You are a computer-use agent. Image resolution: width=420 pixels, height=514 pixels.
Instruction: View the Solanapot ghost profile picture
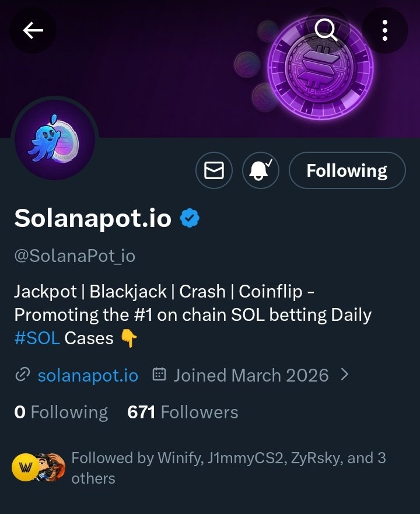click(54, 142)
